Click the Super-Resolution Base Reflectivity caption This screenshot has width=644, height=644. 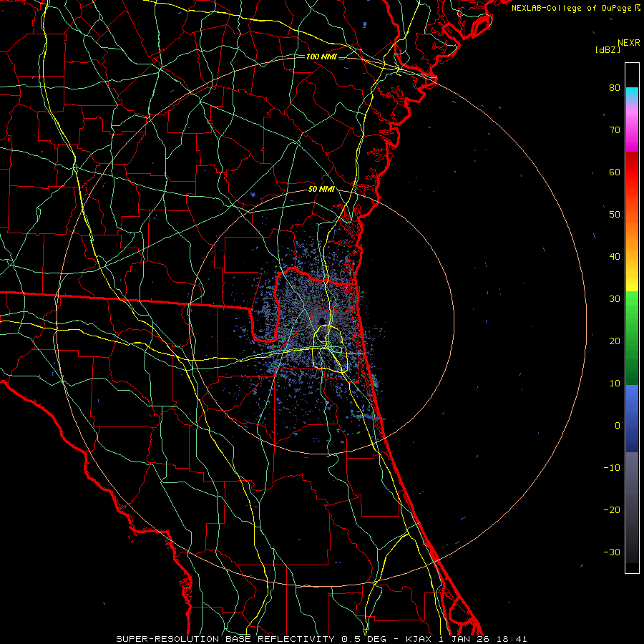321,639
